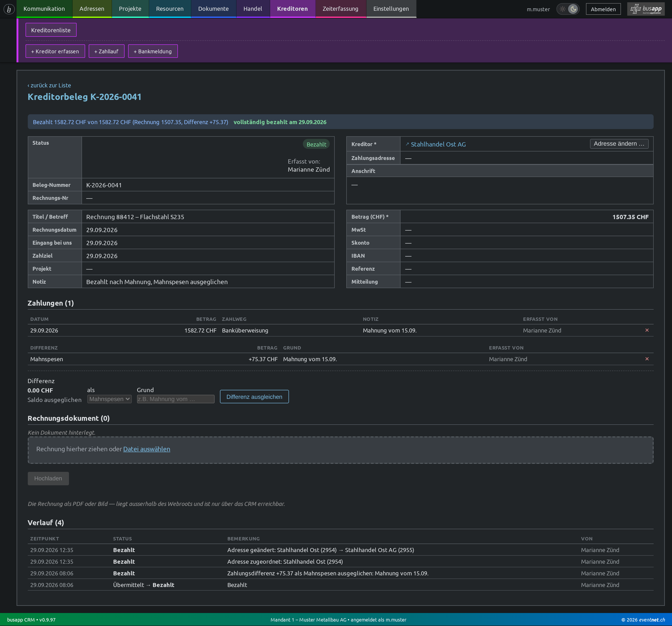Select the Beleg-Nummer value K-2026-0041

pyautogui.click(x=104, y=185)
